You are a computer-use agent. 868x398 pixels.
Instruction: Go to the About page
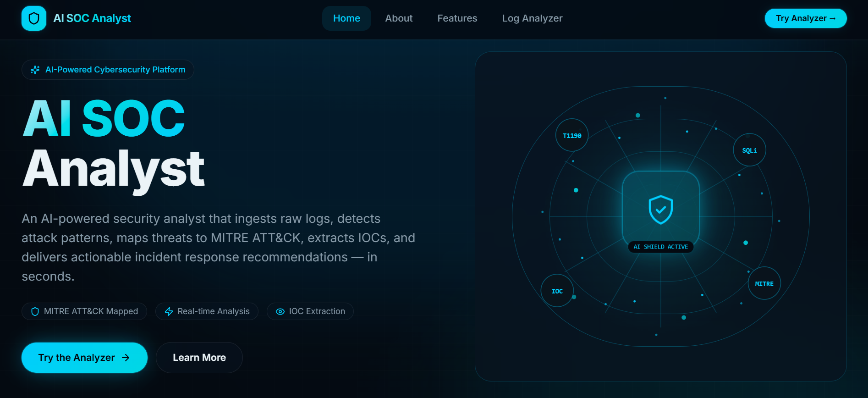coord(399,18)
